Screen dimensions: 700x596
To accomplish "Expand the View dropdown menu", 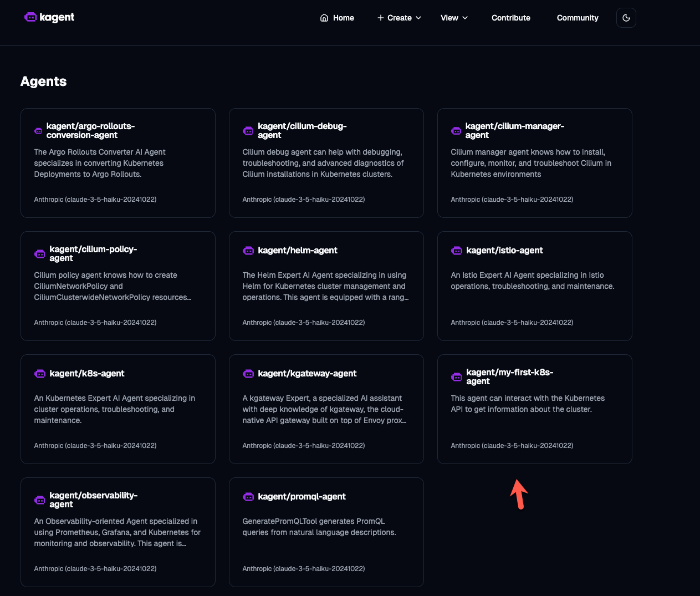I will pos(454,18).
